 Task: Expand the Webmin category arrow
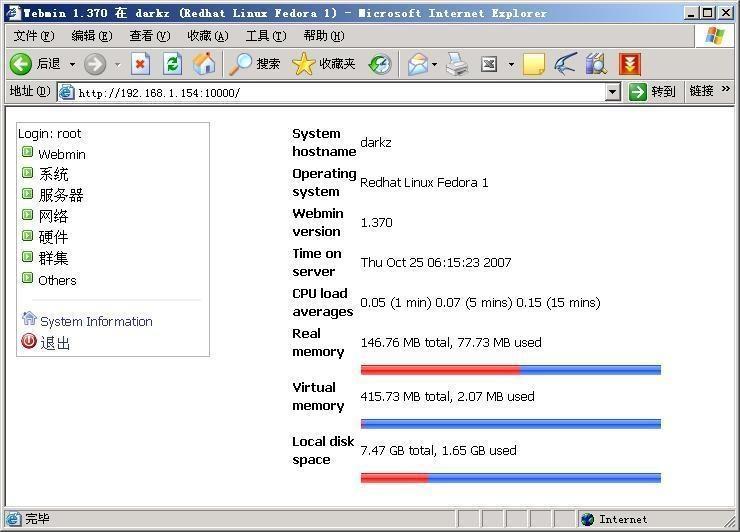28,153
